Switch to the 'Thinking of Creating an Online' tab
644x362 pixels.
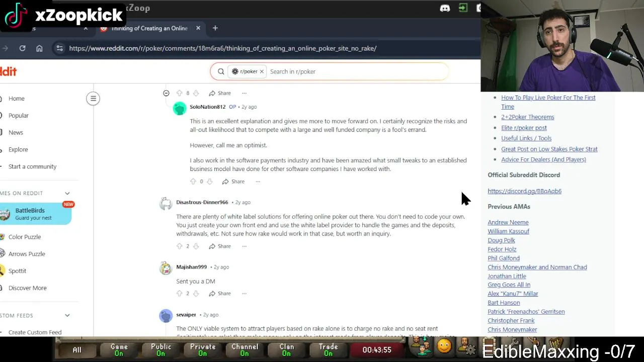pyautogui.click(x=149, y=28)
